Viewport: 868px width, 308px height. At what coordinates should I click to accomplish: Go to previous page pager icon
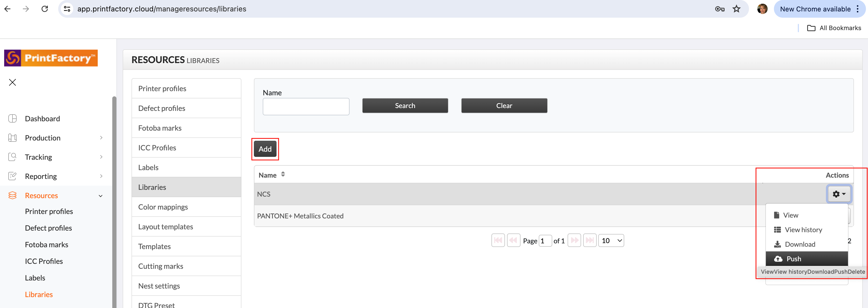click(x=514, y=240)
